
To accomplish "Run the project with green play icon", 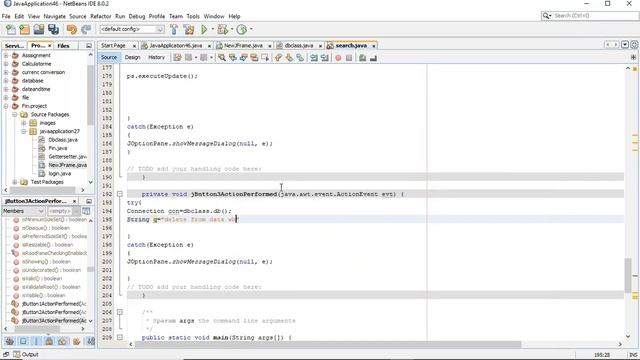I will pos(204,29).
